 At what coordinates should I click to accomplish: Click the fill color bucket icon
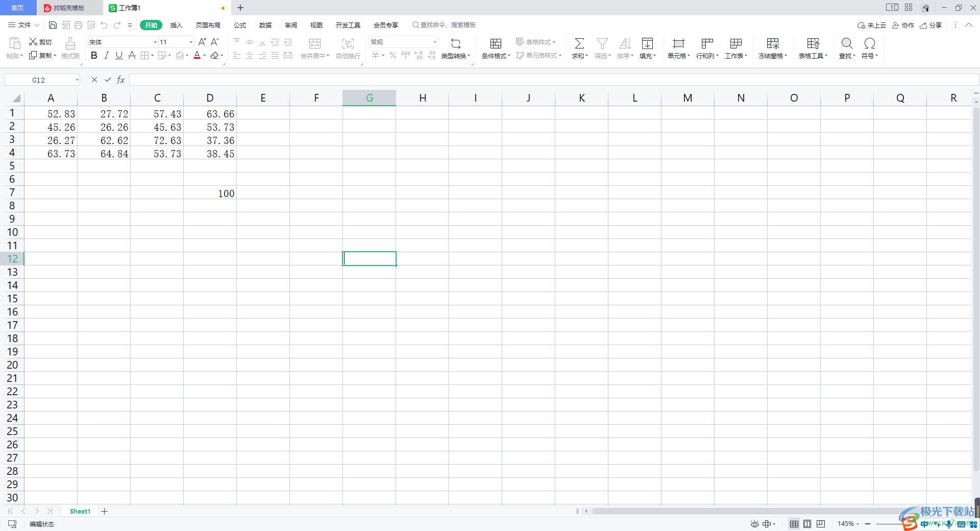pos(180,55)
